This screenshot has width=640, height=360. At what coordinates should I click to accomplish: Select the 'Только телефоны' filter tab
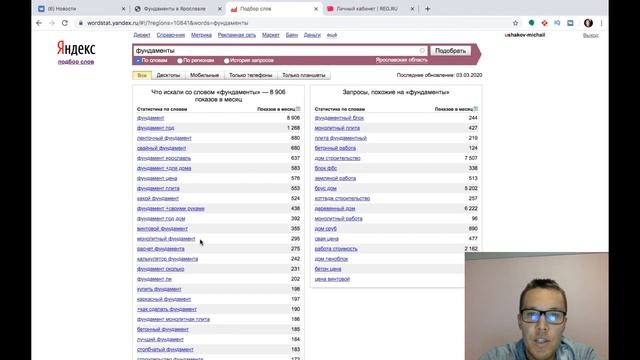point(251,75)
